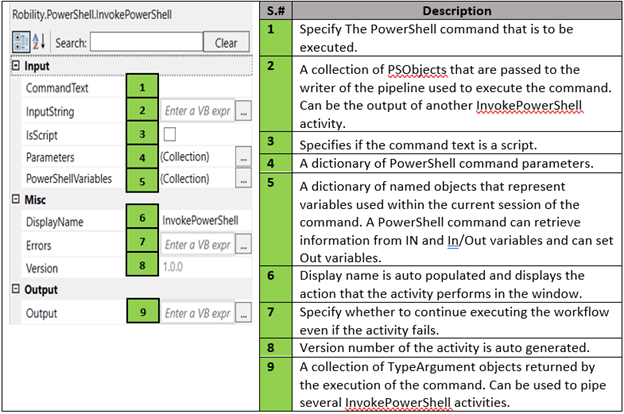Collapse the Input section

click(15, 66)
